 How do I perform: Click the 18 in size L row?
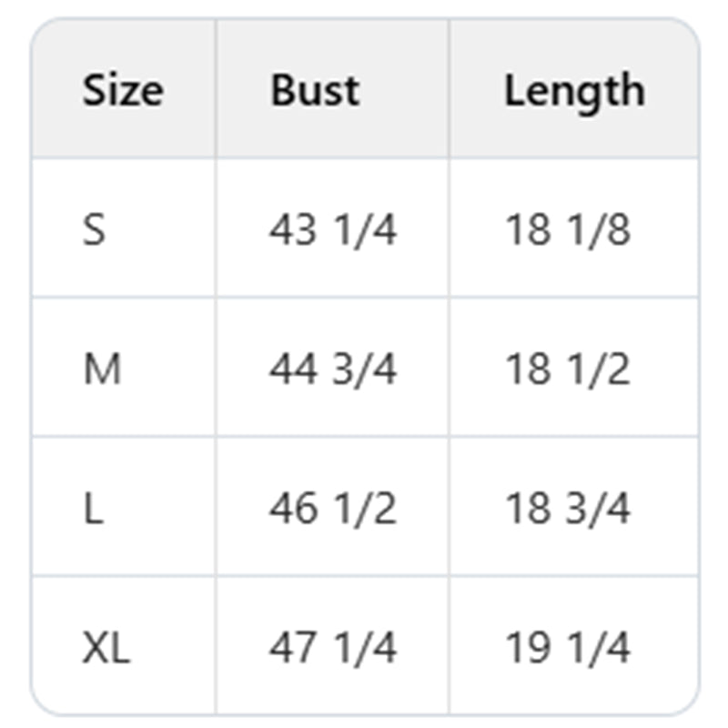[x=528, y=510]
